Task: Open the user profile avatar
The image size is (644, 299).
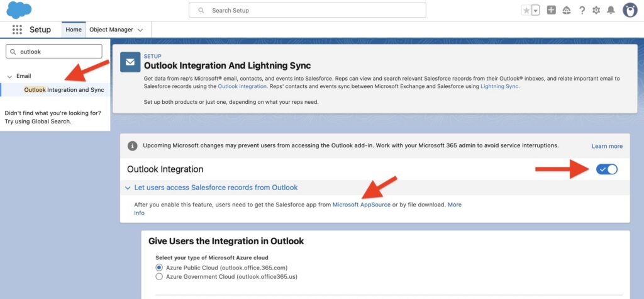Action: 630,10
